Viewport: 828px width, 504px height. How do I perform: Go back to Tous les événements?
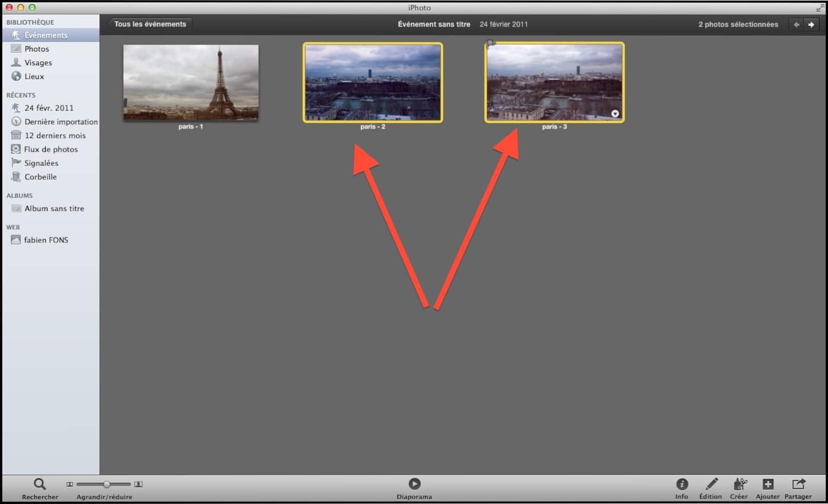(x=150, y=24)
